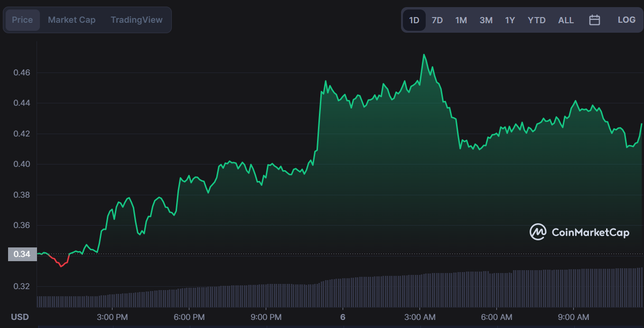The image size is (644, 328).
Task: Select the 1D time range
Action: pyautogui.click(x=414, y=20)
